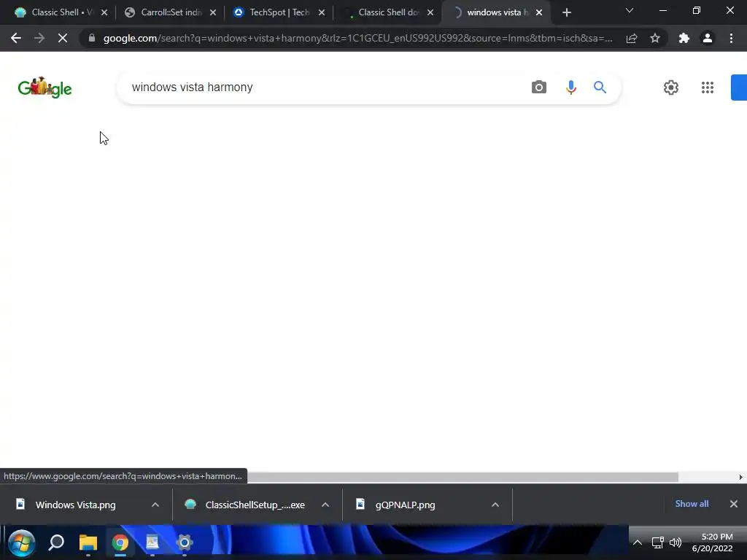
Task: Click the forward navigation arrow
Action: point(39,38)
